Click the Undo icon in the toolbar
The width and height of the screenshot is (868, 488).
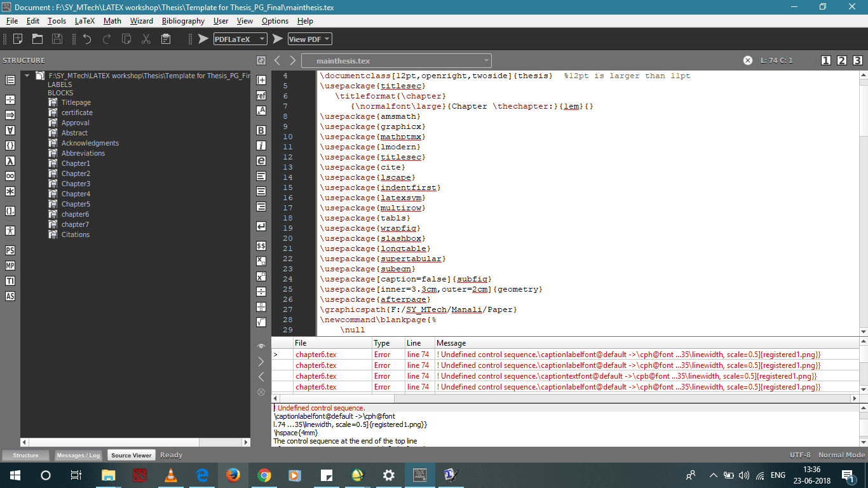tap(88, 39)
